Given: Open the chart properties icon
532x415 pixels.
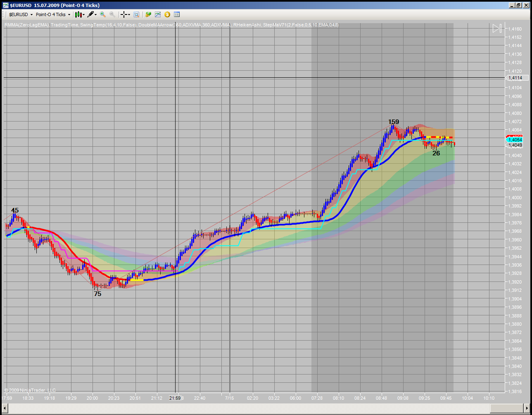Looking at the screenshot, I should click(177, 14).
